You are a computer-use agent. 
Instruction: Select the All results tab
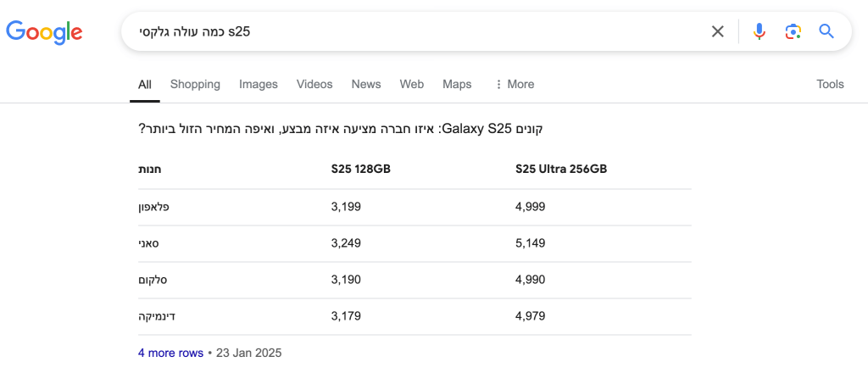click(145, 84)
